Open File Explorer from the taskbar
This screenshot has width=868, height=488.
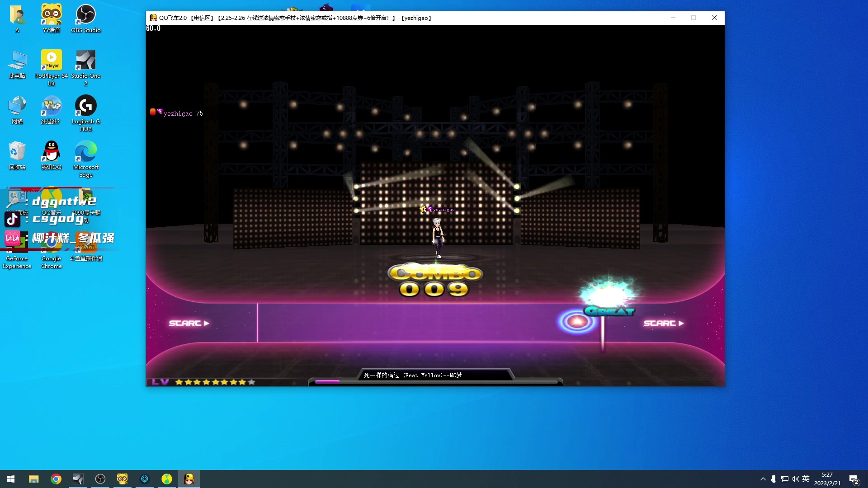pos(33,479)
